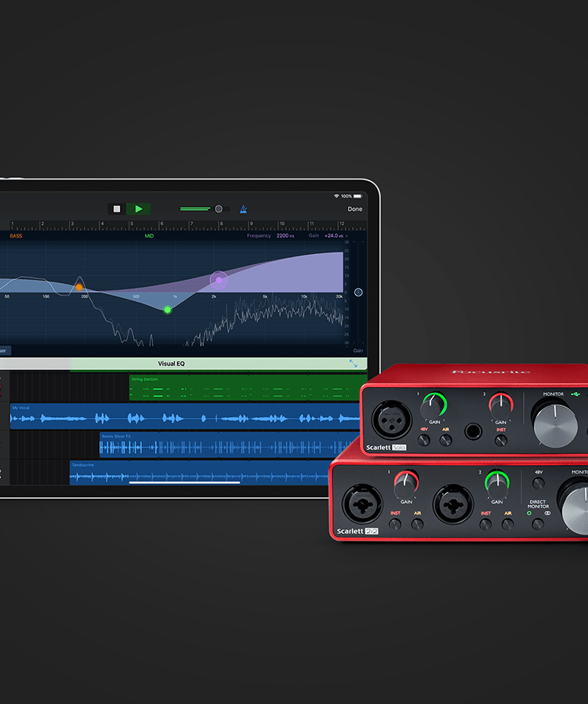Click the Scarlett 2i2 input 1 gain knob

coord(406,484)
